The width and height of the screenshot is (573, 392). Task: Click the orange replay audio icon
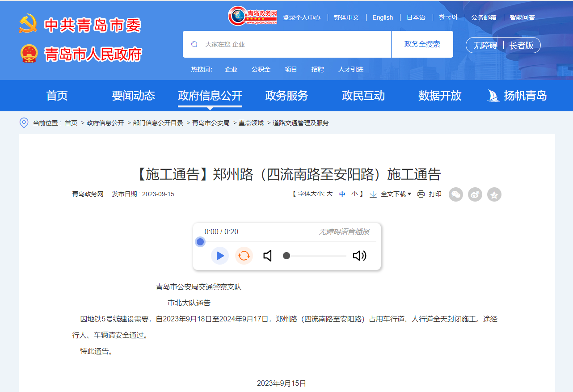(244, 256)
